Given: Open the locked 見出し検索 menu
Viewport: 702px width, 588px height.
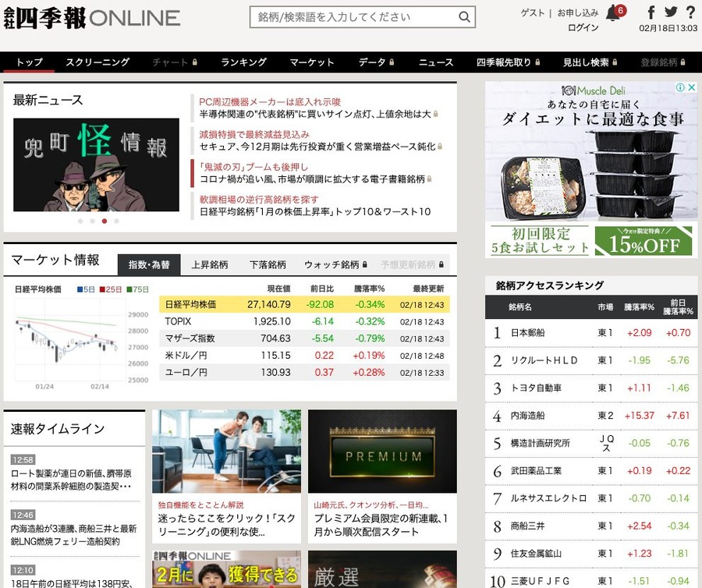Looking at the screenshot, I should click(590, 62).
